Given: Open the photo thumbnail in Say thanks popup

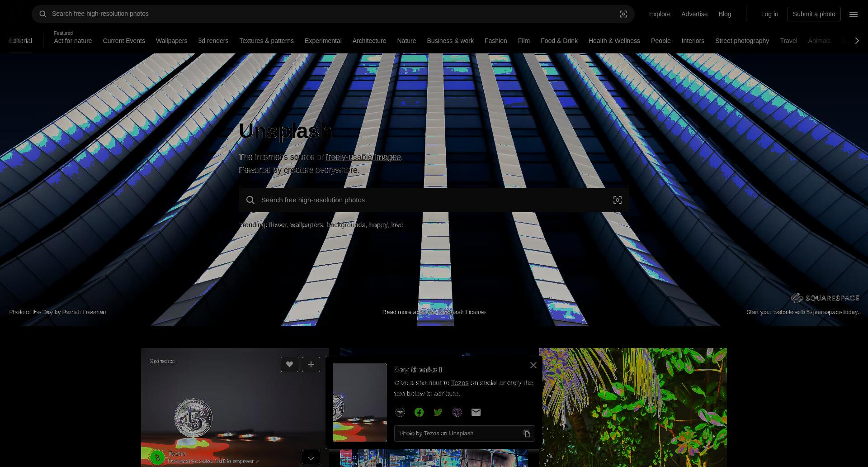Looking at the screenshot, I should [x=360, y=402].
